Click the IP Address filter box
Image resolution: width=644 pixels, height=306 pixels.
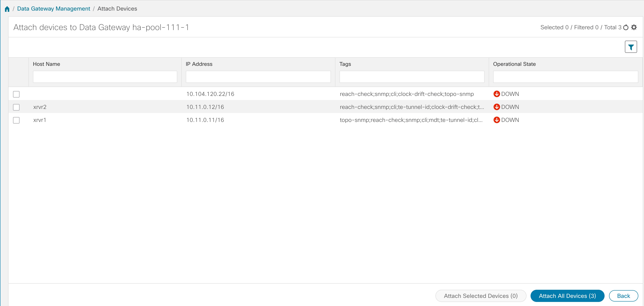tap(258, 77)
